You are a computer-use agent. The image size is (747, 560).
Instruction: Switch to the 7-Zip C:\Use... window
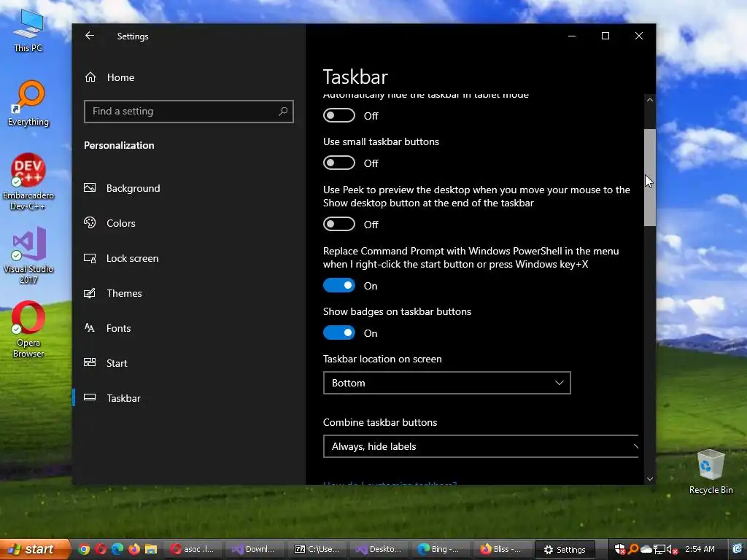tap(317, 550)
